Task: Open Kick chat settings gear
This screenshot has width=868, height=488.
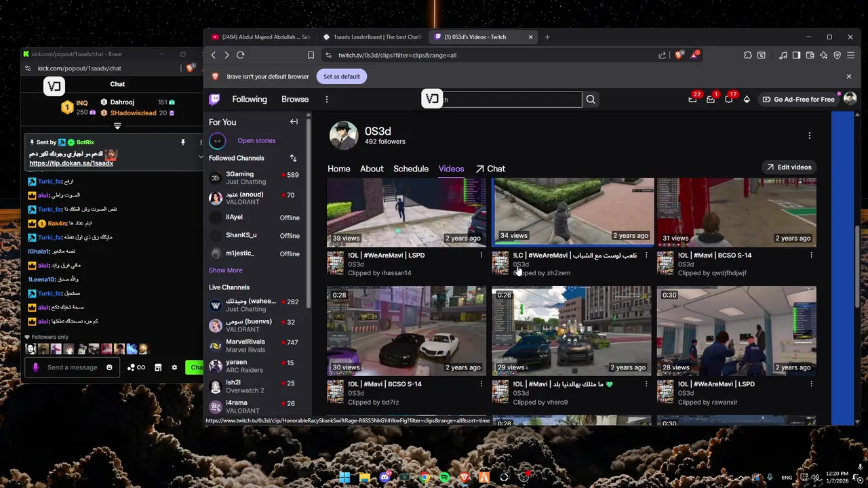Action: pyautogui.click(x=174, y=367)
